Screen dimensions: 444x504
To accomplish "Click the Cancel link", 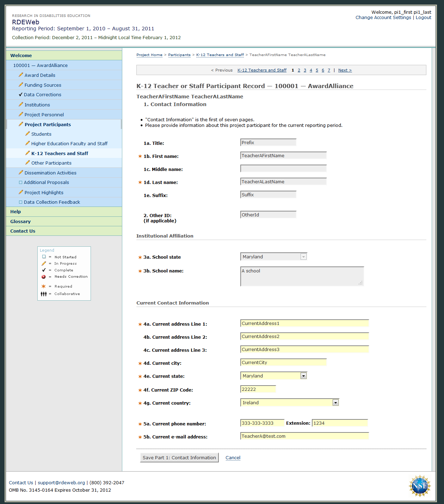I will click(x=233, y=457).
